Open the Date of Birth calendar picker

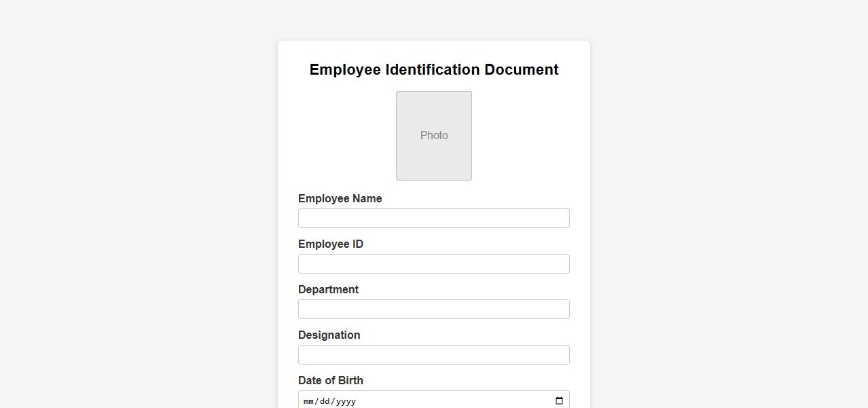pos(559,401)
